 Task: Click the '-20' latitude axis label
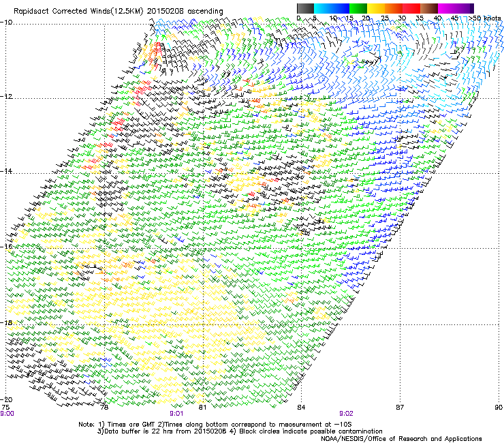click(6, 399)
